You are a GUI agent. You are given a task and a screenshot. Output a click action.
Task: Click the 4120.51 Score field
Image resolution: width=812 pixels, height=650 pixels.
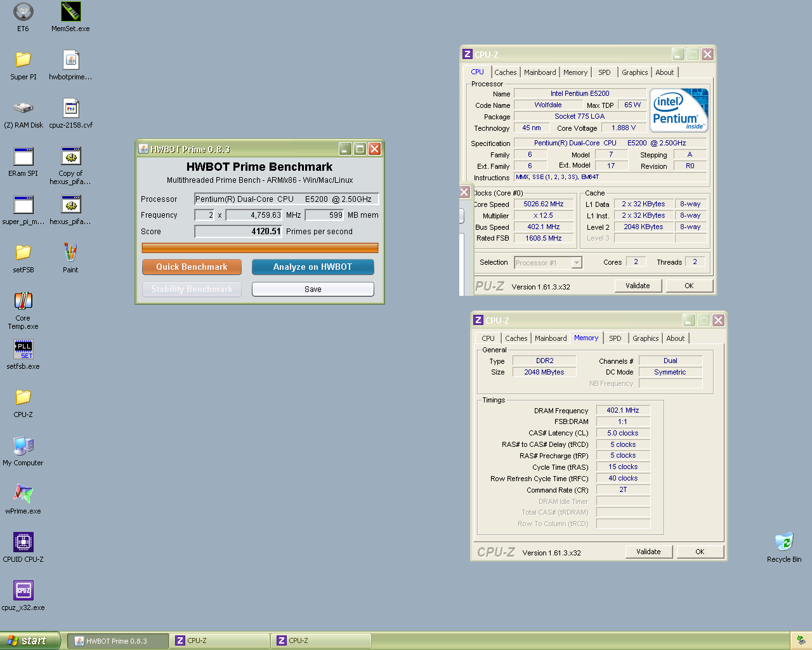pyautogui.click(x=239, y=232)
